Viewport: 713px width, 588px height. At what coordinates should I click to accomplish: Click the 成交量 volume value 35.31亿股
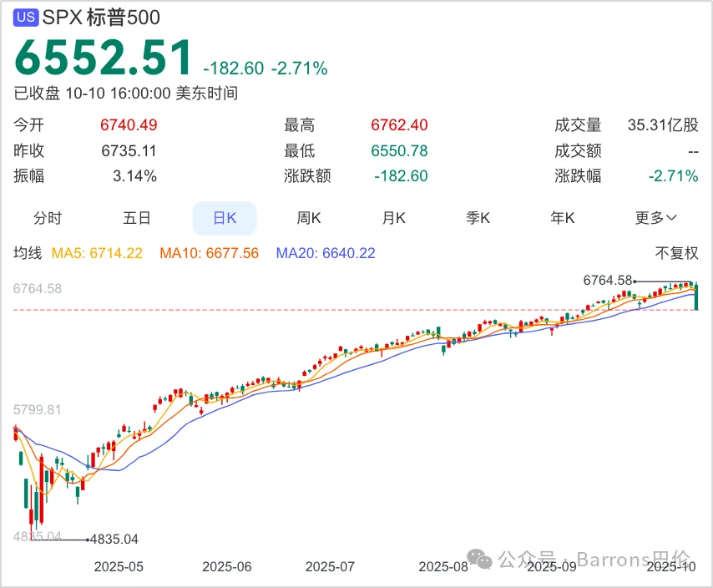point(663,125)
